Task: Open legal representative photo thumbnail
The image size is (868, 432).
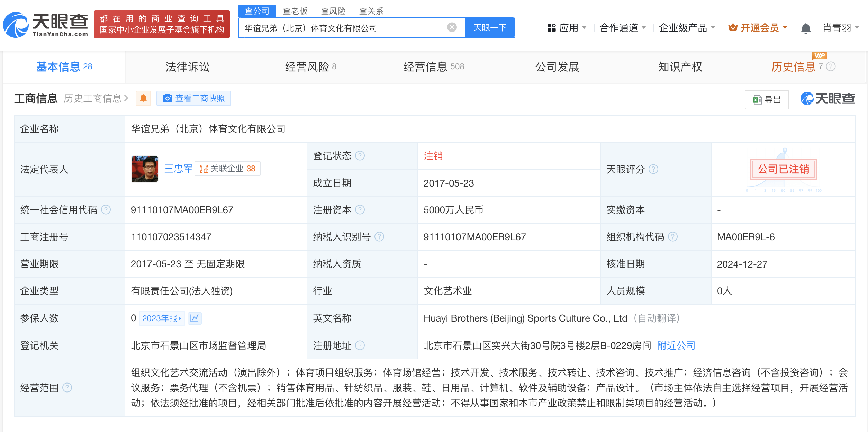Action: click(145, 169)
